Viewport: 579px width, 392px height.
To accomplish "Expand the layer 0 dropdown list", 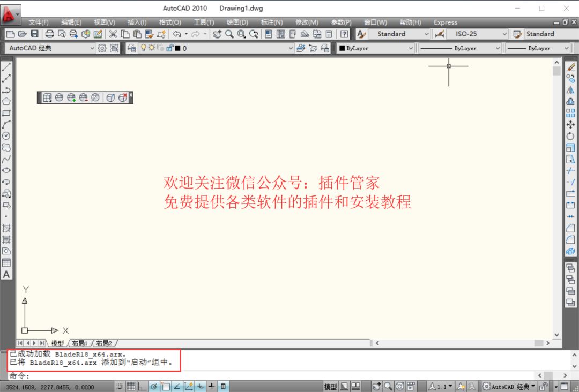I will (291, 48).
